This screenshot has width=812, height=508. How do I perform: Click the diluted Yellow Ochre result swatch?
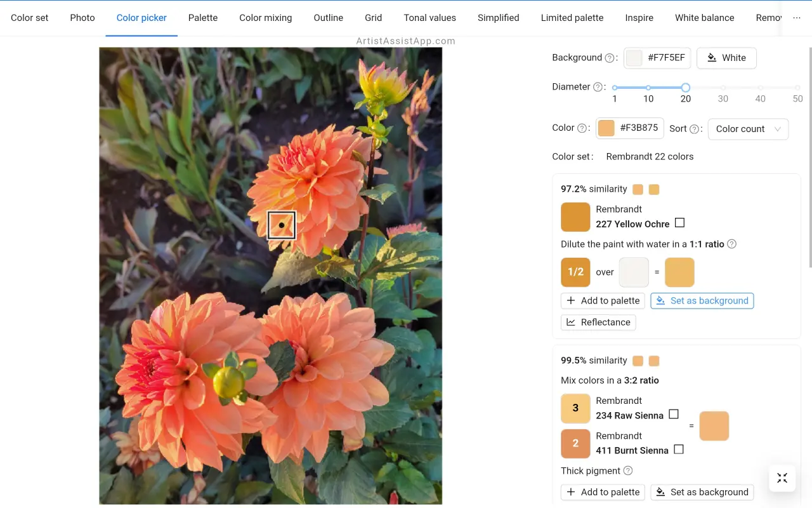coord(679,272)
